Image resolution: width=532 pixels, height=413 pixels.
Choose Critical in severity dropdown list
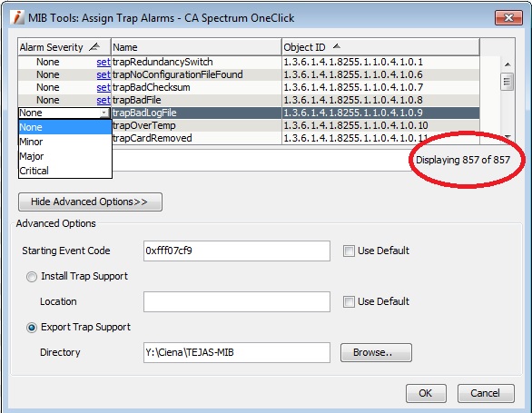pyautogui.click(x=65, y=171)
